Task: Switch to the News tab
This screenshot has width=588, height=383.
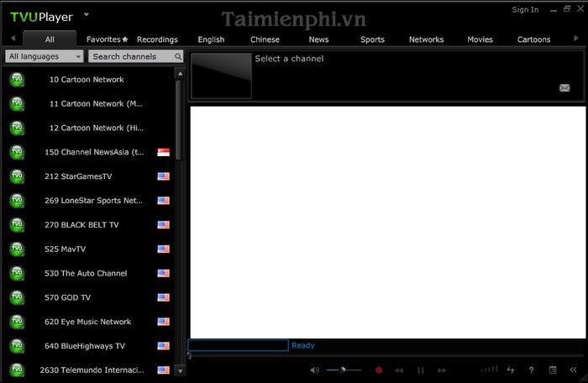Action: click(318, 39)
